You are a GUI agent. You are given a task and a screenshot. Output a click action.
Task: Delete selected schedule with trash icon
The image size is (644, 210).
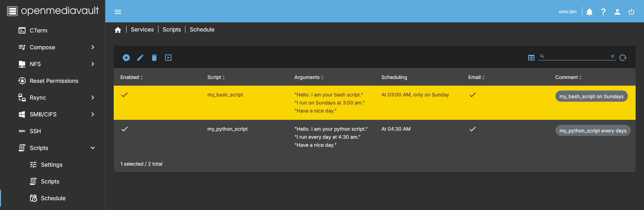154,58
